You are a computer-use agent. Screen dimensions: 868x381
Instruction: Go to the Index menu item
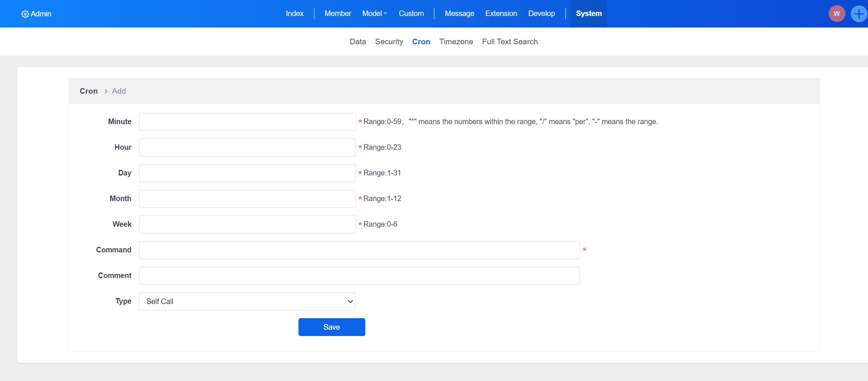tap(294, 13)
